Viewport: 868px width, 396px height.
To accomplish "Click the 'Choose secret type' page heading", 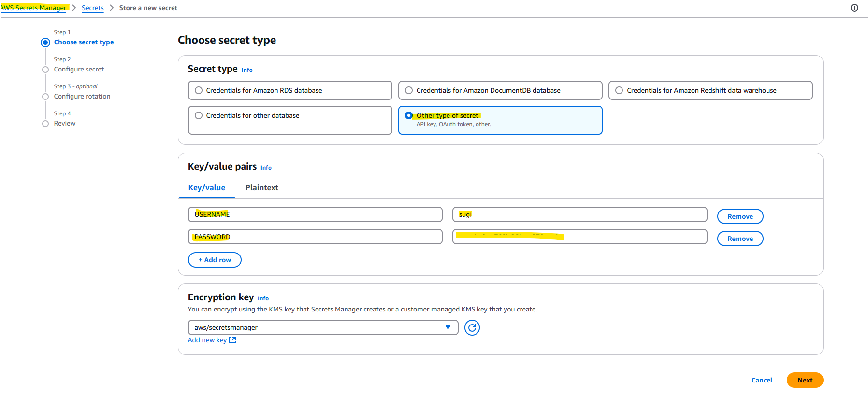I will (x=227, y=40).
